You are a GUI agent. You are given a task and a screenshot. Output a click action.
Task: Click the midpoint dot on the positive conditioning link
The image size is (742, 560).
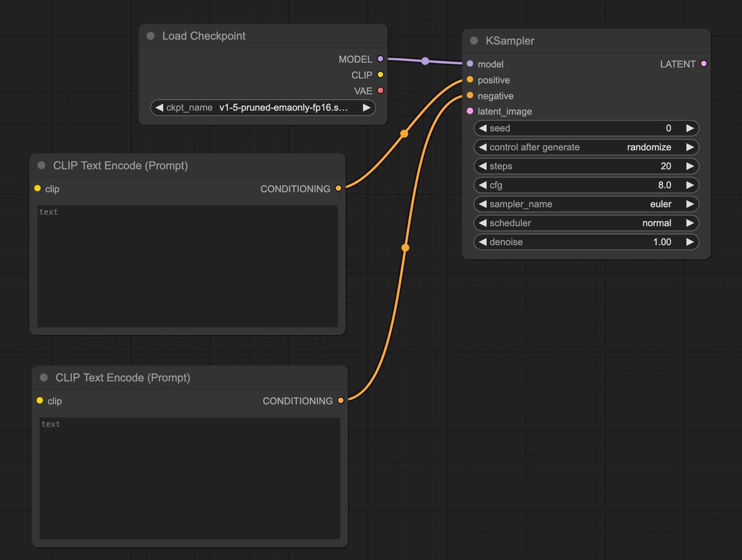coord(404,134)
